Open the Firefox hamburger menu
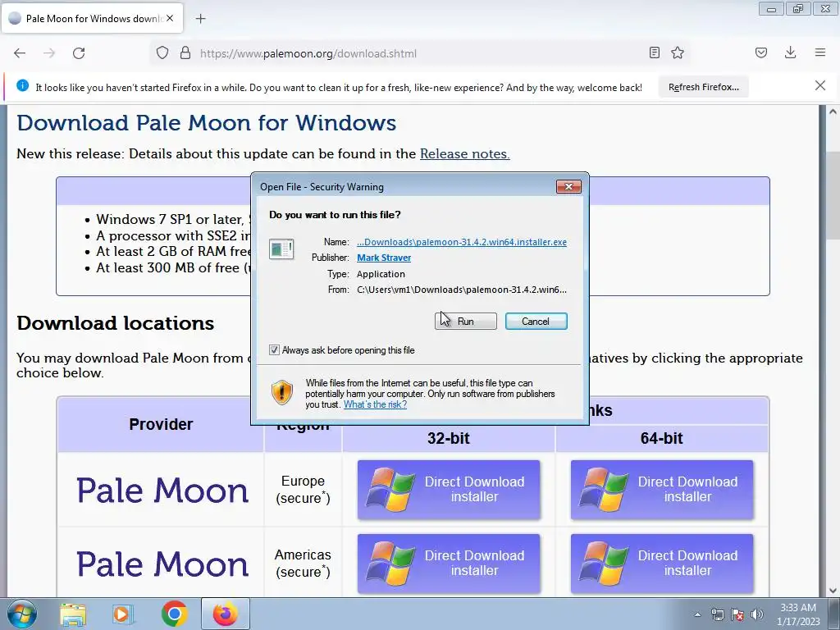 point(820,52)
